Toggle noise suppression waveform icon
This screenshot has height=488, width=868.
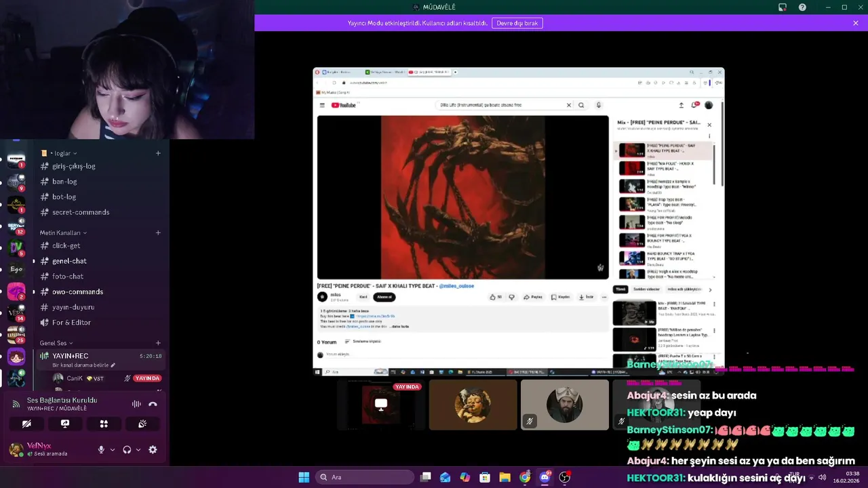pyautogui.click(x=136, y=404)
